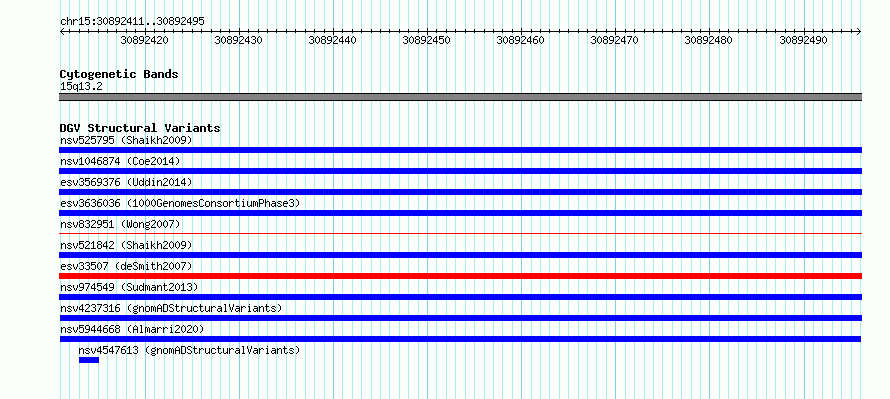The width and height of the screenshot is (890, 399).
Task: Click the blue bar for nsv525795
Action: point(460,150)
